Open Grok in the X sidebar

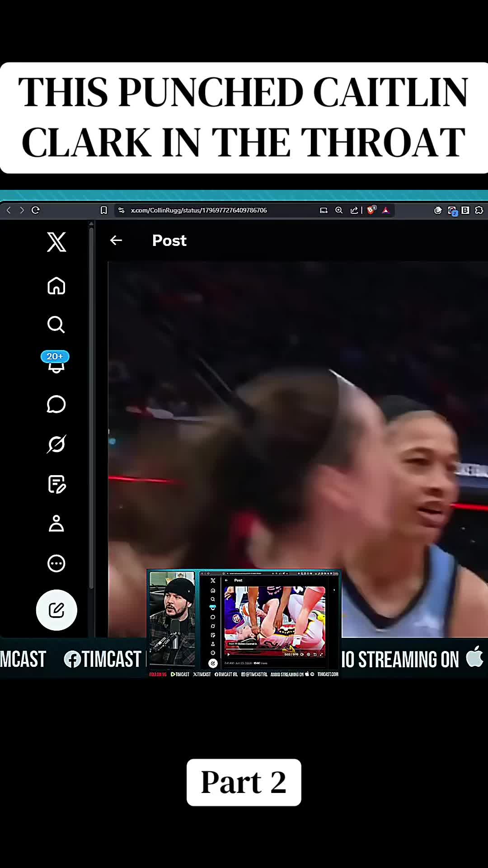pyautogui.click(x=56, y=444)
